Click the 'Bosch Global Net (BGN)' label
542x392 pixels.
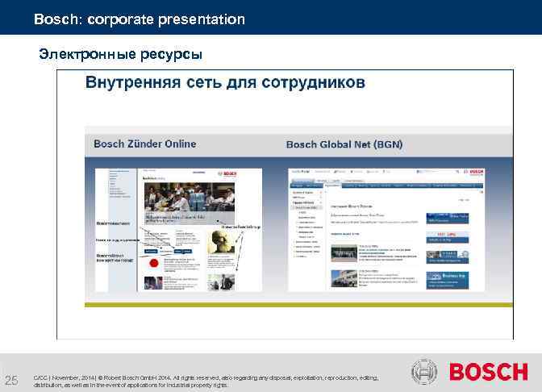tap(344, 144)
